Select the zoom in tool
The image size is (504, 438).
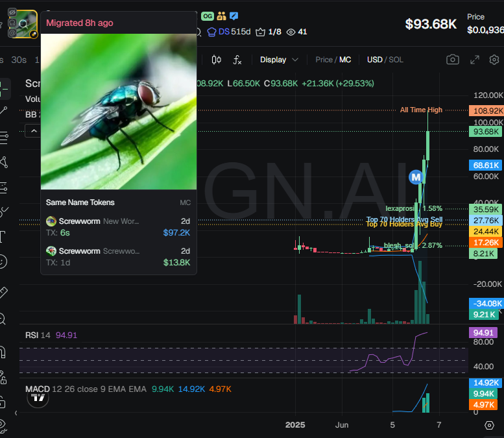coord(3,319)
